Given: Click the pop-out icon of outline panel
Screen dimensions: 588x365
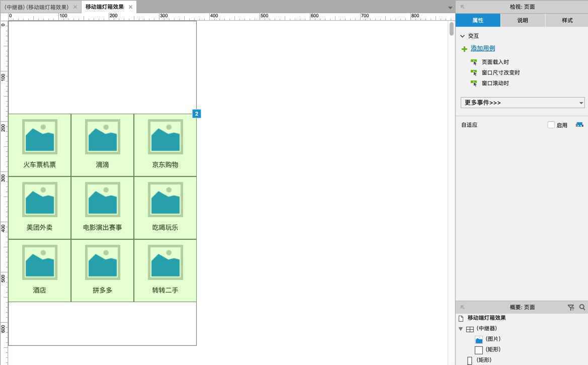Looking at the screenshot, I should click(462, 307).
